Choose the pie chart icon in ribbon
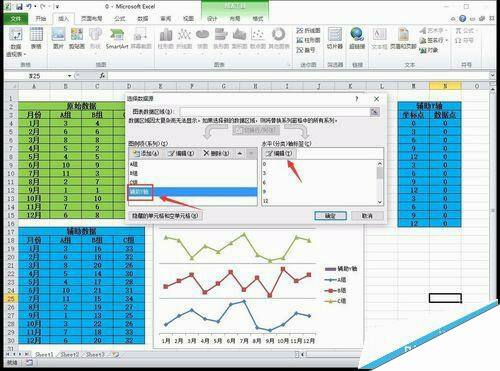 (202, 38)
